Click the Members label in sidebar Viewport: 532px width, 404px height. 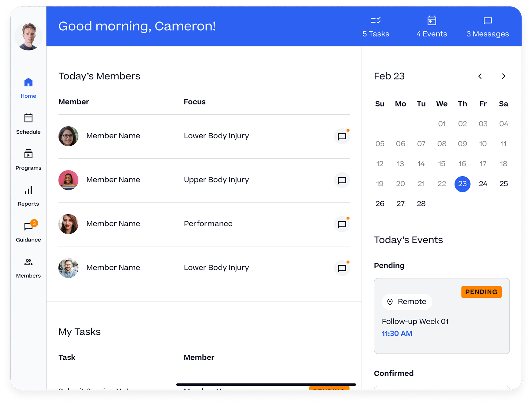point(28,276)
